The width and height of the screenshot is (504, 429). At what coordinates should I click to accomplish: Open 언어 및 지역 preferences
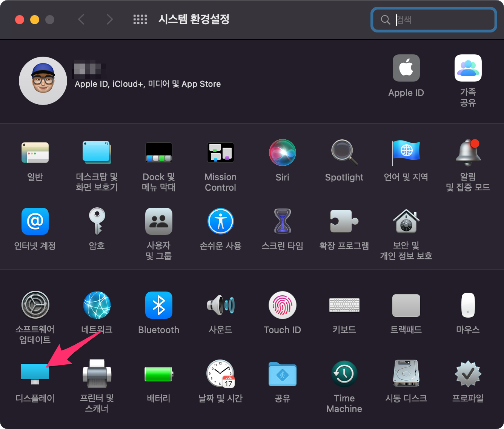tap(406, 153)
